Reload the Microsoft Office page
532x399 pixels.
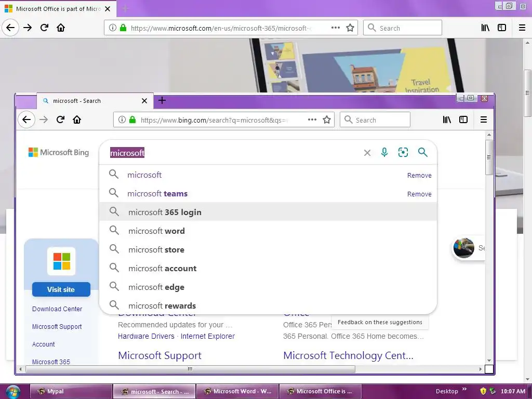(44, 28)
